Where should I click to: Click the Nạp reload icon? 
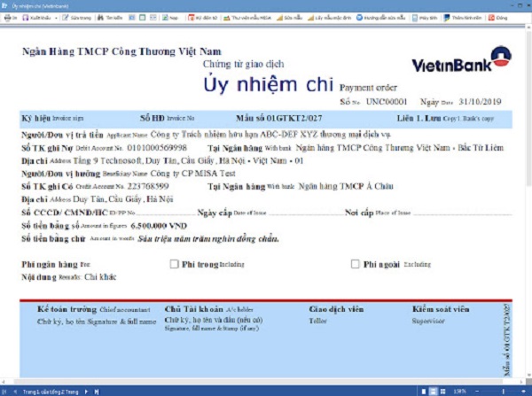click(165, 18)
